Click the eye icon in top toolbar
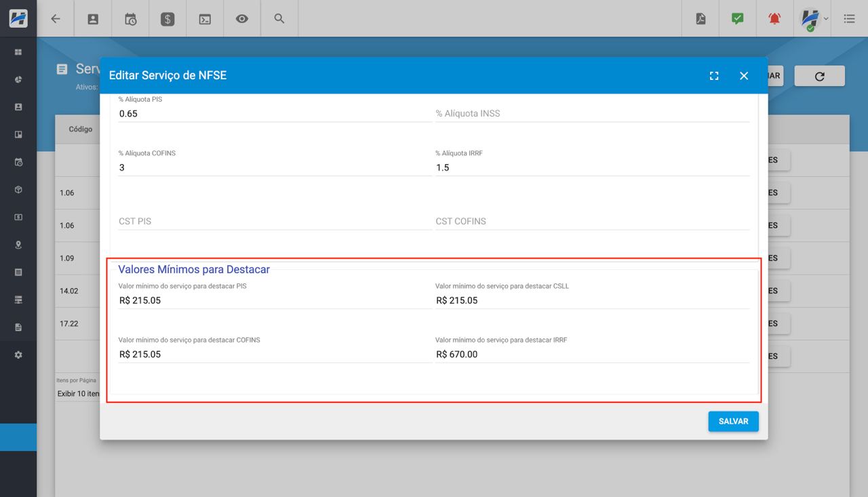The width and height of the screenshot is (868, 497). coord(242,19)
